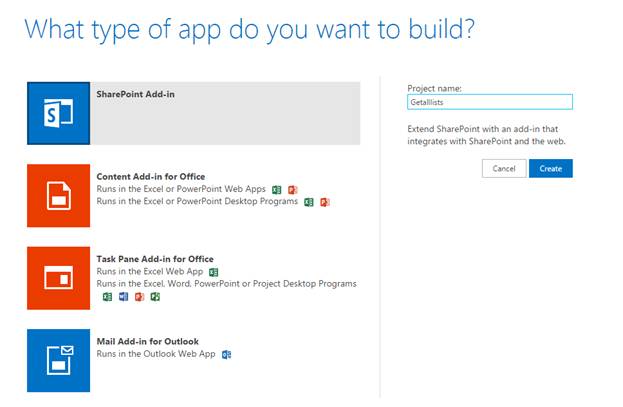Click Excel icon next to Excel Web App
The width and height of the screenshot is (623, 407).
(x=213, y=271)
